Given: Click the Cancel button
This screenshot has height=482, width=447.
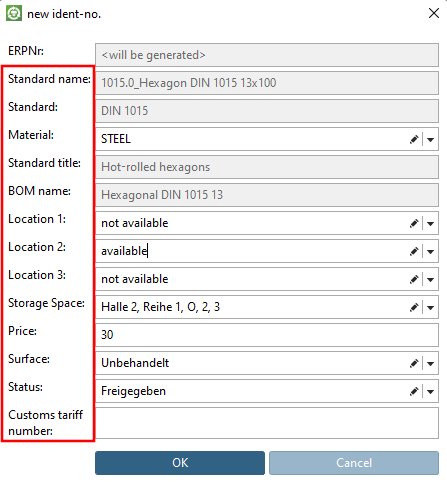Looking at the screenshot, I should tap(354, 463).
